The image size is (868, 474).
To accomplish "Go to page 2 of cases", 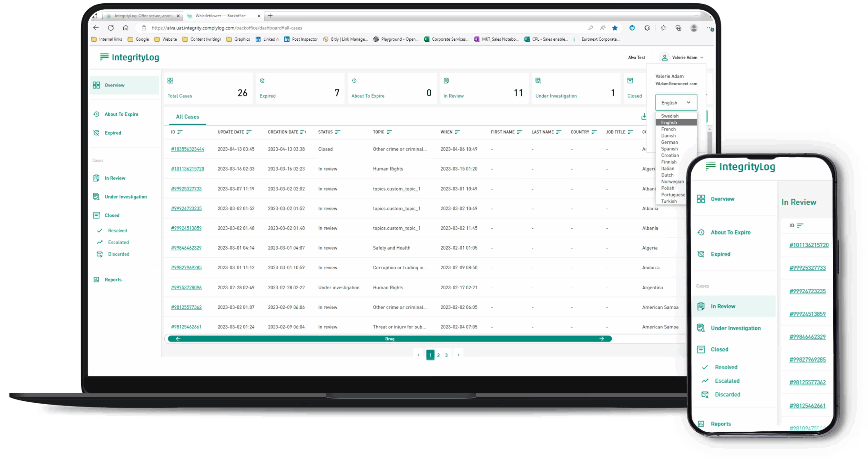I will [438, 355].
